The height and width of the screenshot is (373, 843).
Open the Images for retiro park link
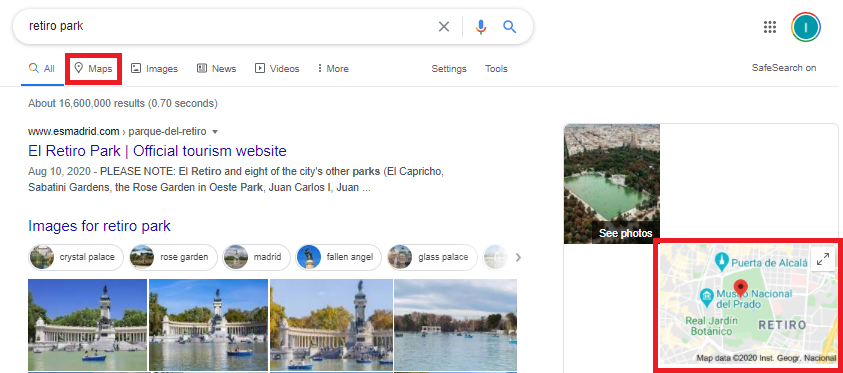click(x=99, y=226)
